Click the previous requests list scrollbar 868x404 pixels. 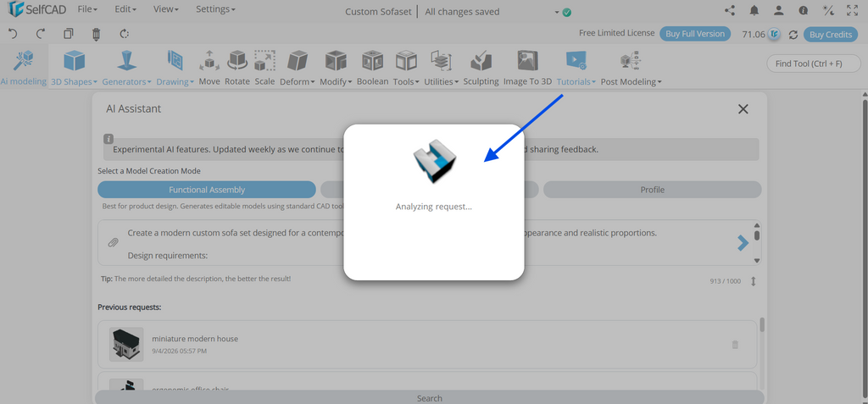pyautogui.click(x=762, y=324)
